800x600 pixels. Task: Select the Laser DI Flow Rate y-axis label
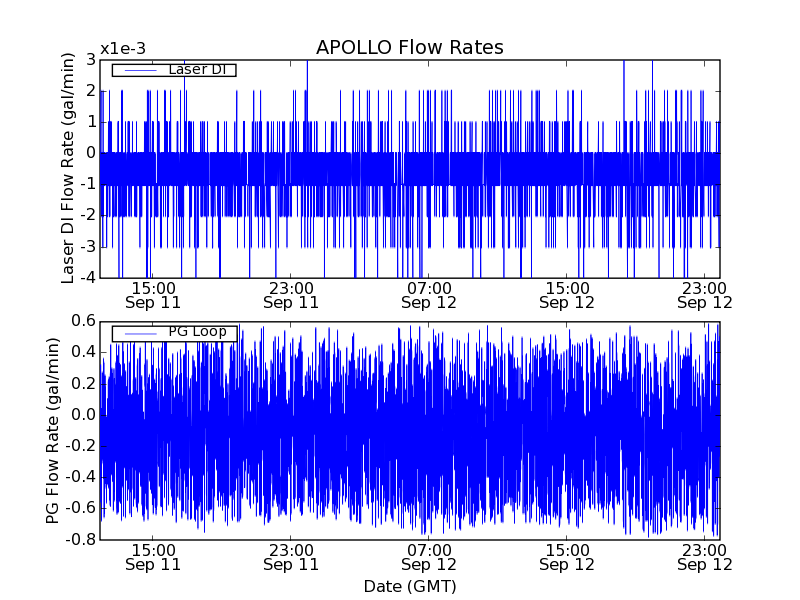click(68, 169)
